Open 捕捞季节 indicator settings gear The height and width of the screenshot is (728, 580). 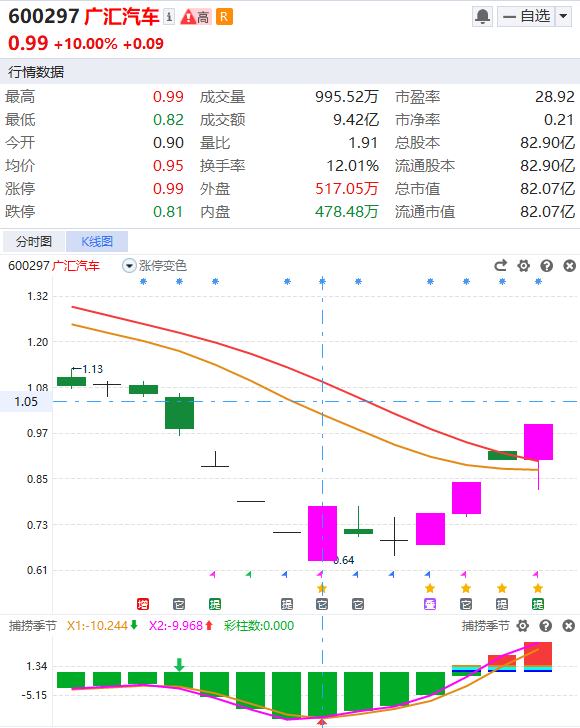point(523,626)
